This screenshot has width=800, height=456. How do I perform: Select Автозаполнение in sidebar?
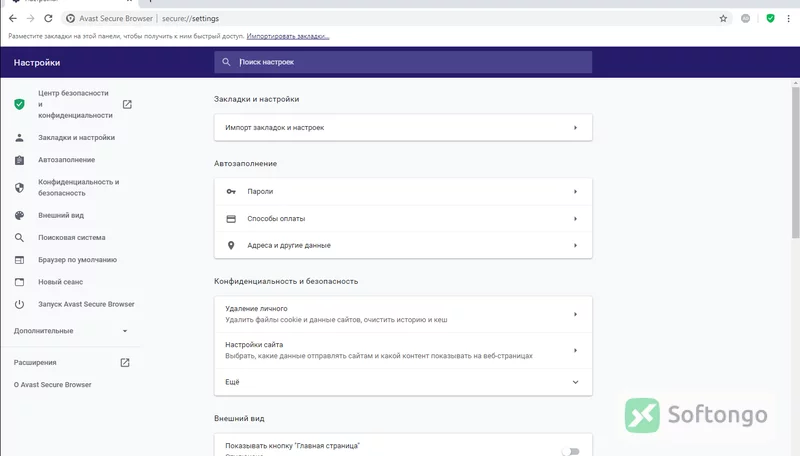pyautogui.click(x=67, y=160)
